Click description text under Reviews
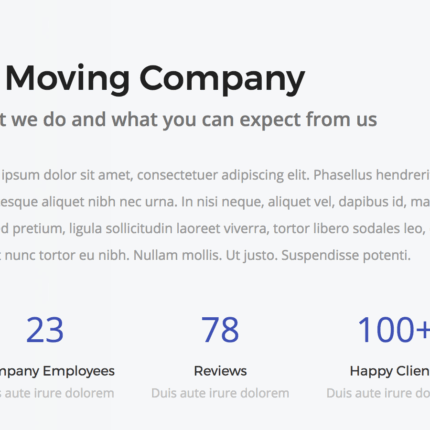Viewport: 430px width, 430px height. click(220, 393)
